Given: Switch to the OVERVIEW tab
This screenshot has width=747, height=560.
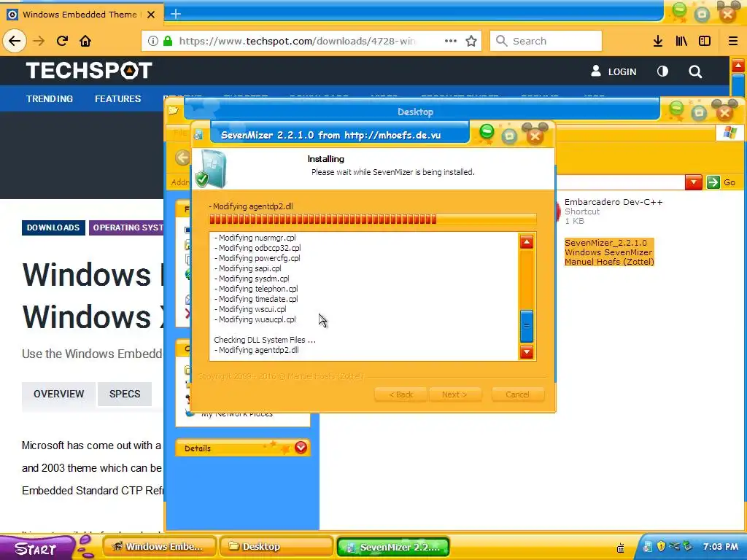Looking at the screenshot, I should (x=58, y=394).
